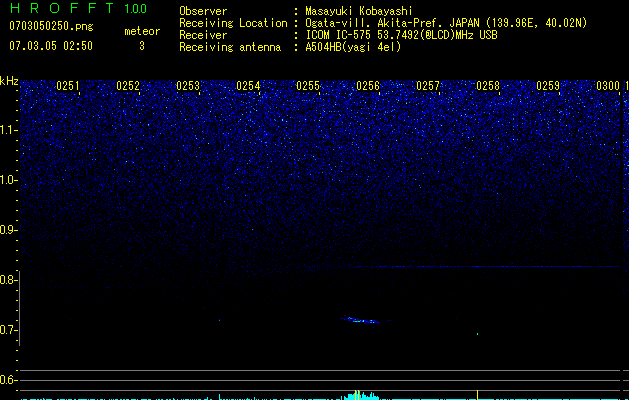Click the coordinates text (139.96E, 40.02N)
This screenshot has height=400, width=629.
point(536,23)
